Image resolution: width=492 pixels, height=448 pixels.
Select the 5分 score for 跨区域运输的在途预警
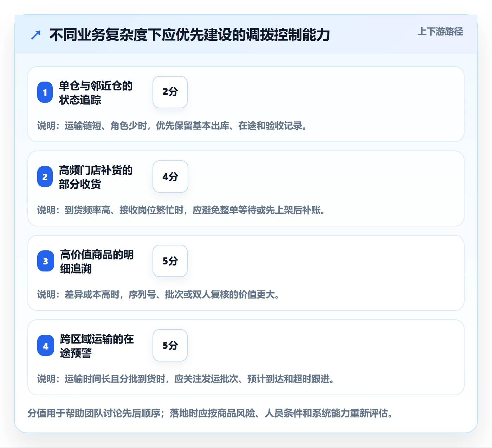170,345
